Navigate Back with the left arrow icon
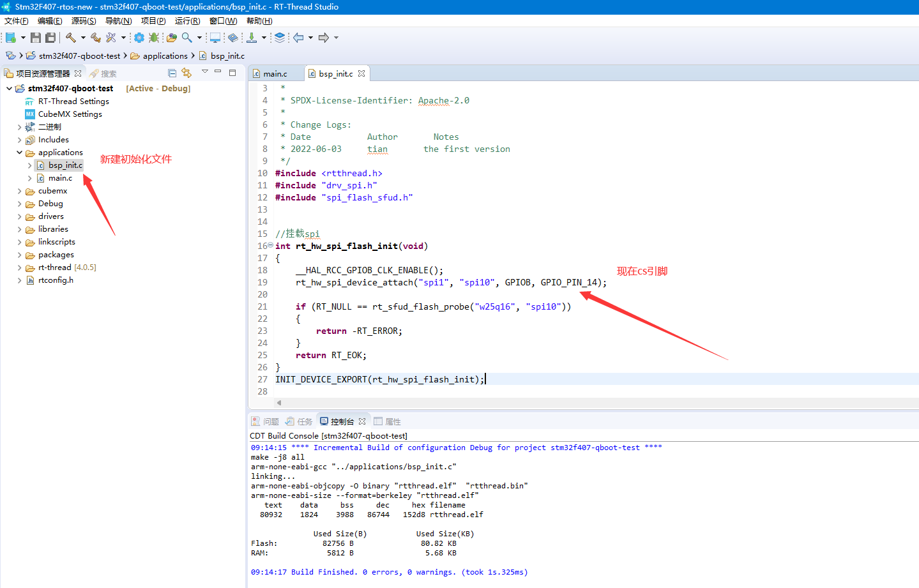Viewport: 919px width, 588px height. tap(298, 38)
